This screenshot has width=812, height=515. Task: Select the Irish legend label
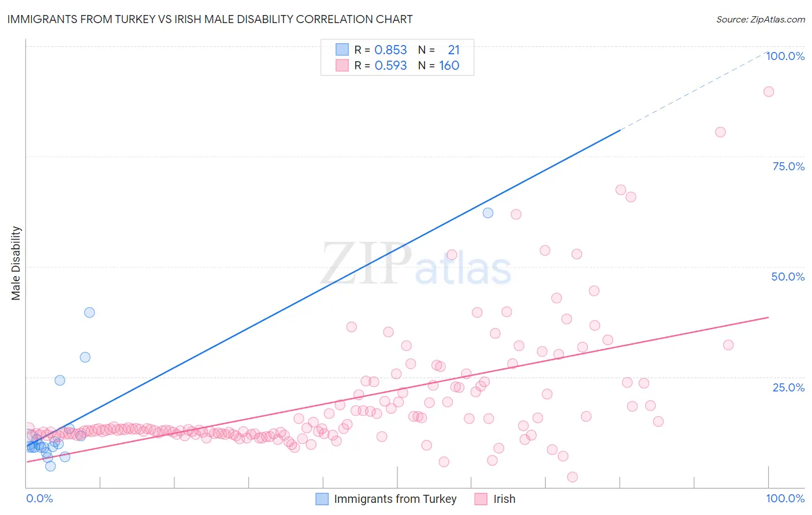(504, 499)
